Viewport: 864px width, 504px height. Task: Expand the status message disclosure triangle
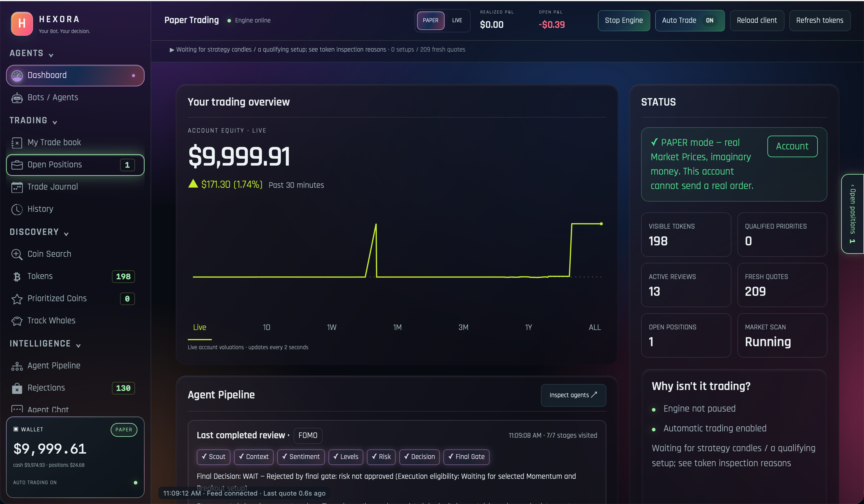tap(172, 50)
